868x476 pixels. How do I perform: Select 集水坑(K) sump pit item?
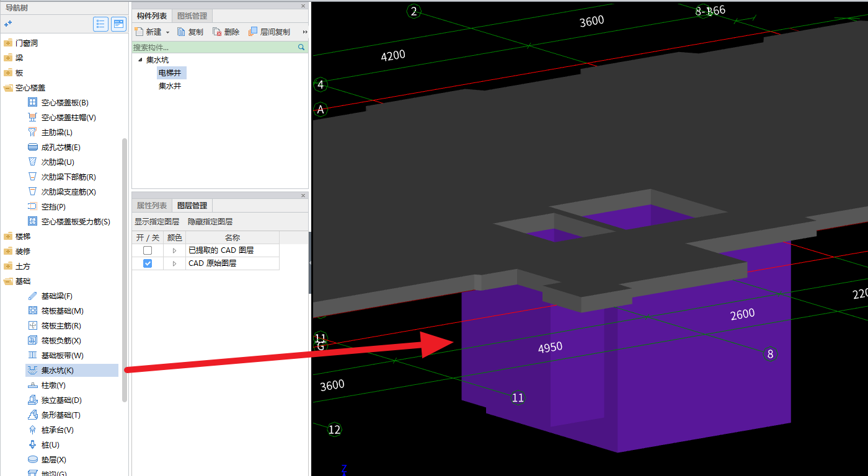72,370
